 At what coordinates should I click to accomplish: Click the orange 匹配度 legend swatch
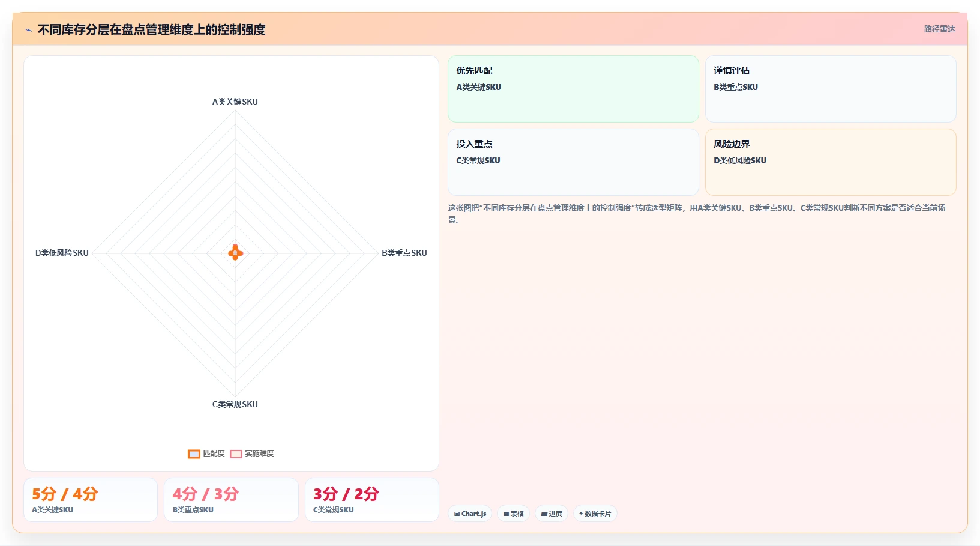(x=194, y=454)
